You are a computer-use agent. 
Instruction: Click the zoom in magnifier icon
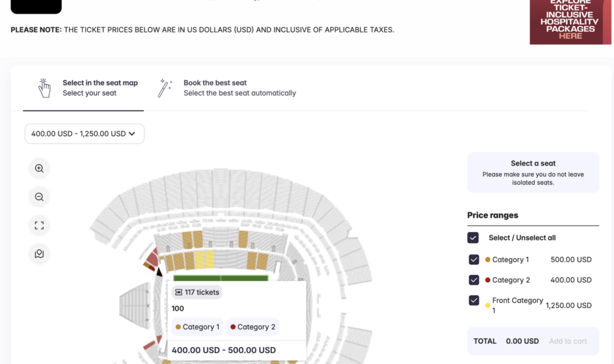pyautogui.click(x=39, y=168)
